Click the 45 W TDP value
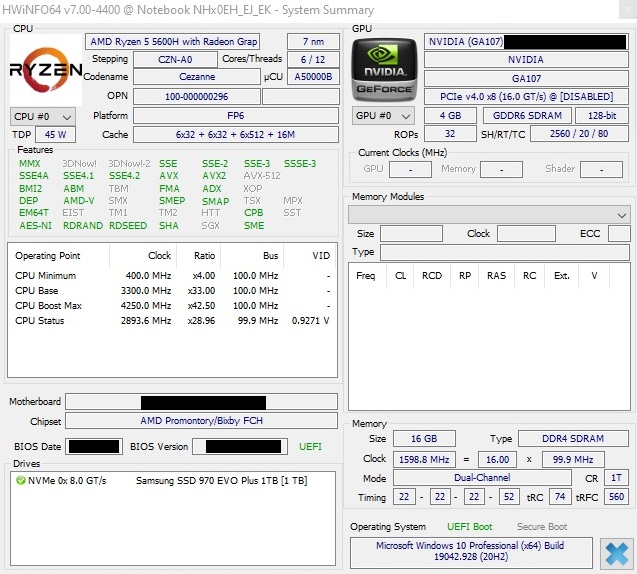The width and height of the screenshot is (637, 574). point(55,134)
